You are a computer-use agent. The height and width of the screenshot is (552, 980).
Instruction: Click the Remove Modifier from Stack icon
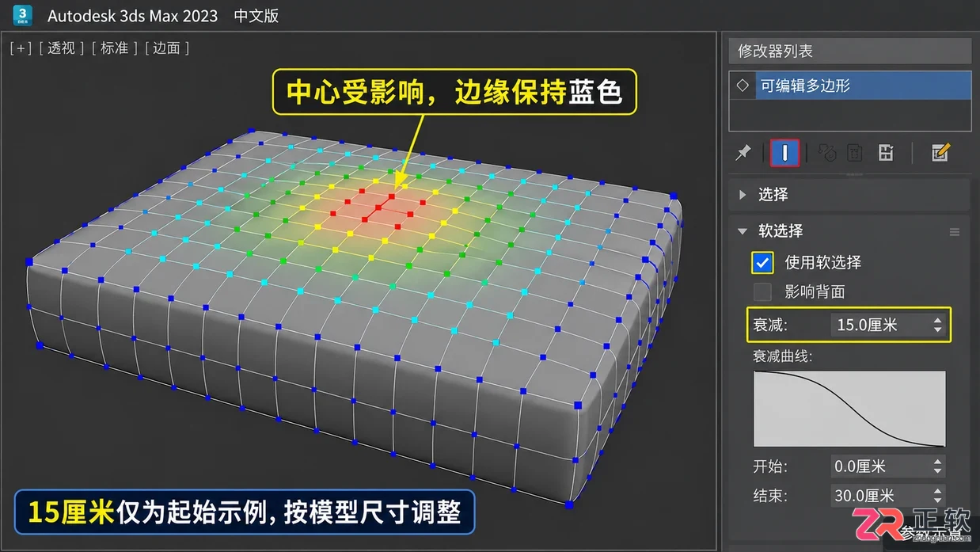click(855, 153)
